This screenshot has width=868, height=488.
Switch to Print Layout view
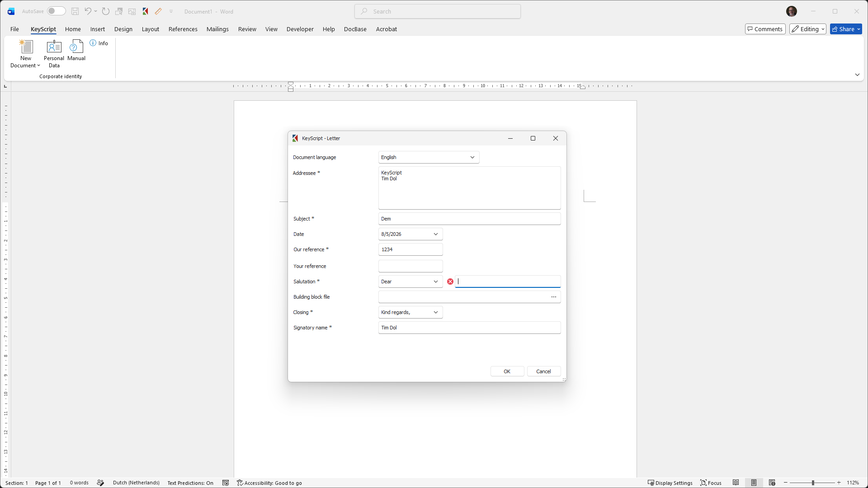(754, 483)
